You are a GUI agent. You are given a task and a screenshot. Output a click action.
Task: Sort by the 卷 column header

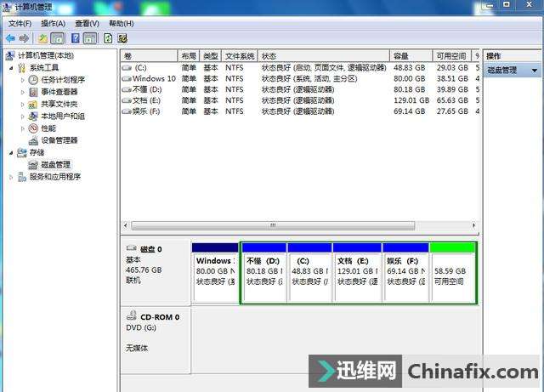150,56
